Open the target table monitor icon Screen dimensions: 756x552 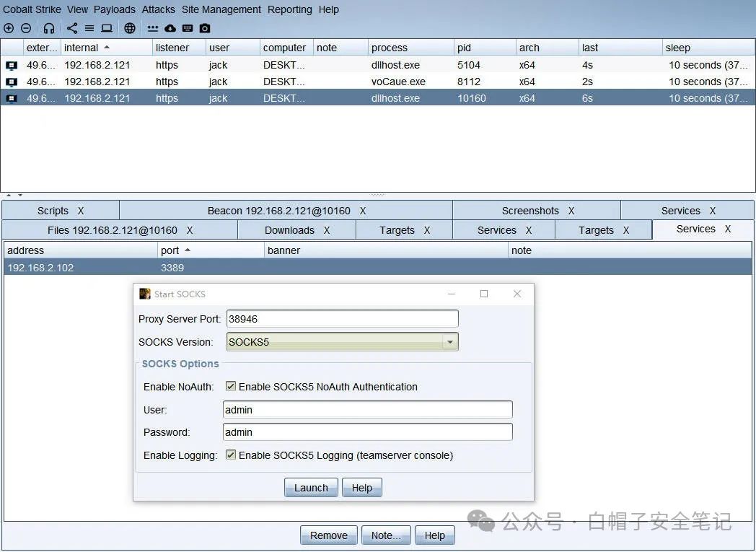click(x=107, y=28)
